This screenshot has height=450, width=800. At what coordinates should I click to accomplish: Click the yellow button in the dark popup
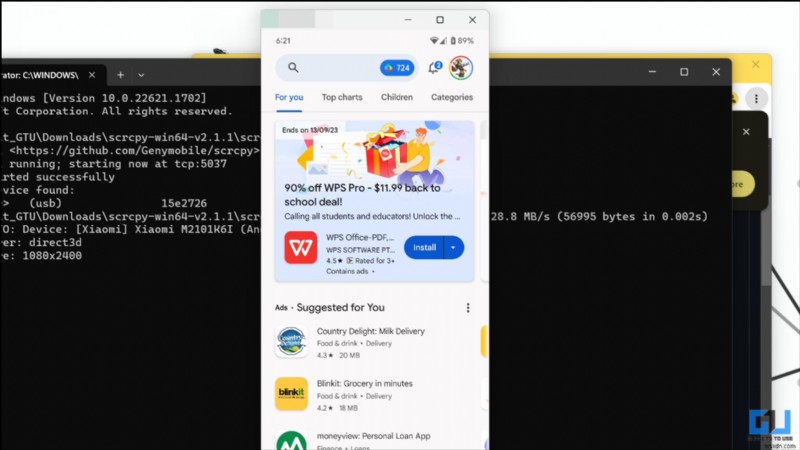(x=743, y=184)
